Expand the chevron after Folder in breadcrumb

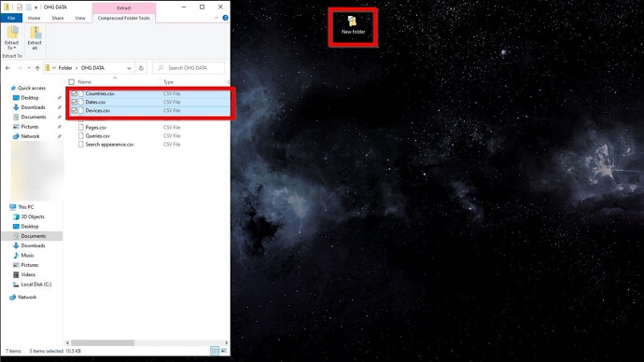point(77,68)
